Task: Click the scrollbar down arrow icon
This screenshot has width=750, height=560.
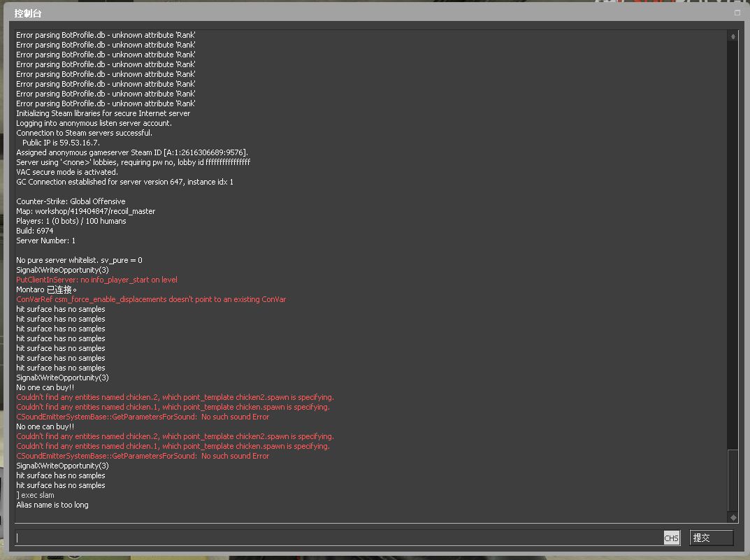Action: (x=733, y=517)
